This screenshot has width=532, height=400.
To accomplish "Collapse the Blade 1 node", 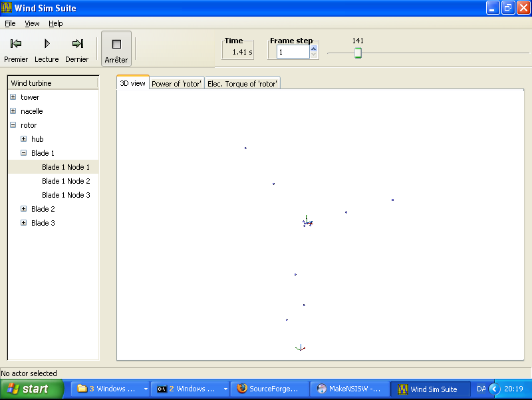I will point(24,153).
